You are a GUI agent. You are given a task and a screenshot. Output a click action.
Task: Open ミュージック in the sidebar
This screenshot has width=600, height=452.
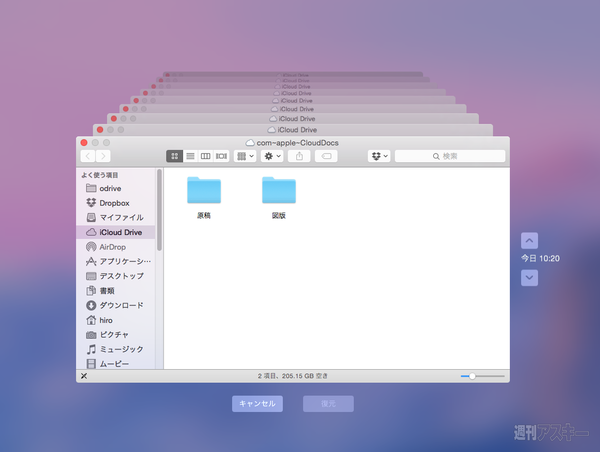(x=116, y=349)
